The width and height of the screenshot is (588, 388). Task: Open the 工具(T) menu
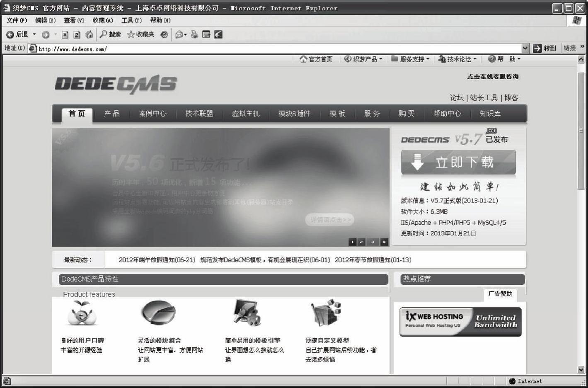click(131, 20)
